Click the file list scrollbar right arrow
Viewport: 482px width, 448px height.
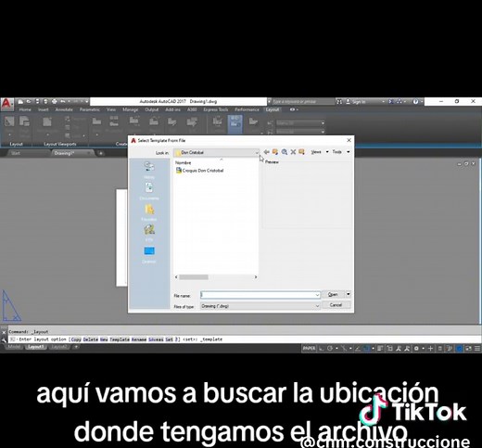[256, 277]
